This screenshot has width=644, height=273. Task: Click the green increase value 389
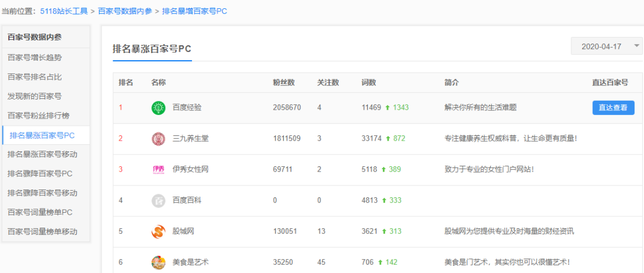pyautogui.click(x=395, y=169)
